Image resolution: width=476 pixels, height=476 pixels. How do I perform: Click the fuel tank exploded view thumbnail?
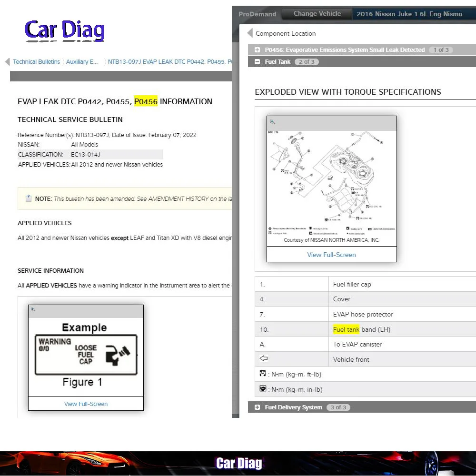click(331, 185)
